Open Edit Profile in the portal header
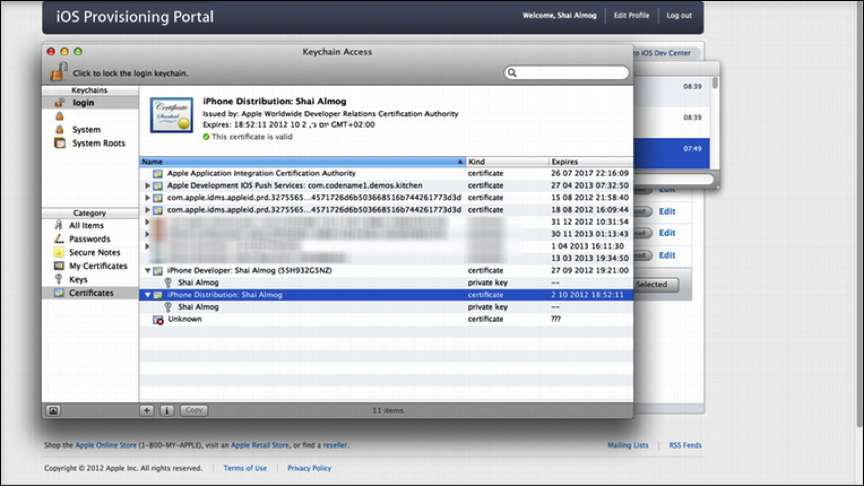The image size is (865, 486). (x=632, y=15)
